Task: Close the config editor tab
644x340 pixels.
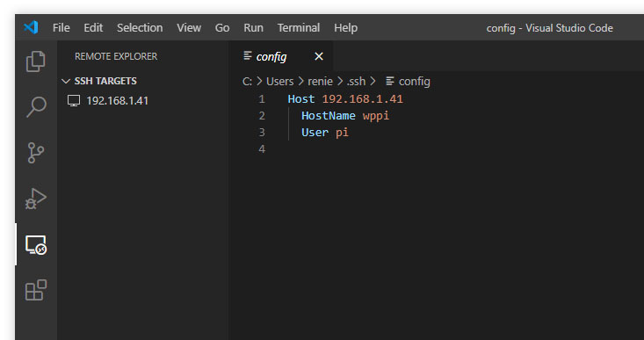Action: coord(319,56)
